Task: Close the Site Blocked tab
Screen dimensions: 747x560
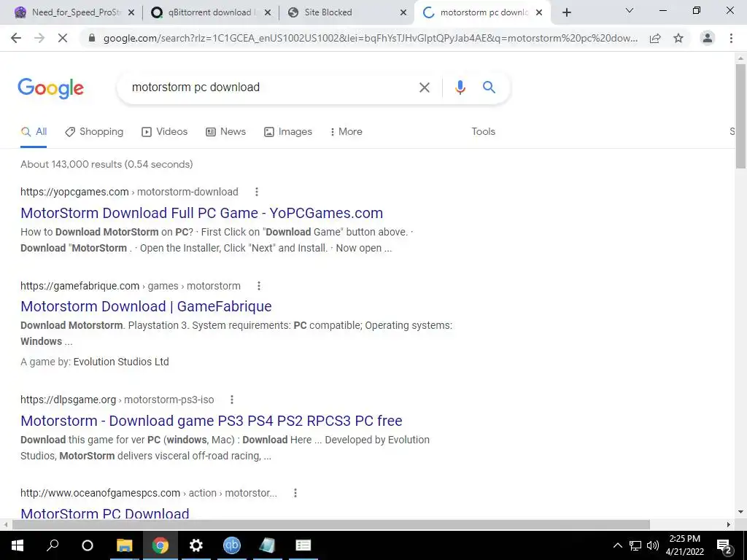Action: click(x=403, y=12)
